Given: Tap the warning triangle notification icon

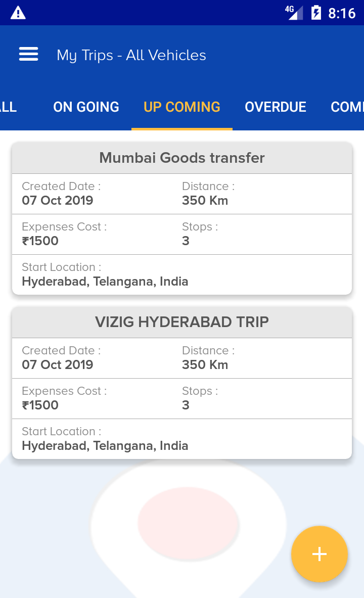Looking at the screenshot, I should (18, 13).
